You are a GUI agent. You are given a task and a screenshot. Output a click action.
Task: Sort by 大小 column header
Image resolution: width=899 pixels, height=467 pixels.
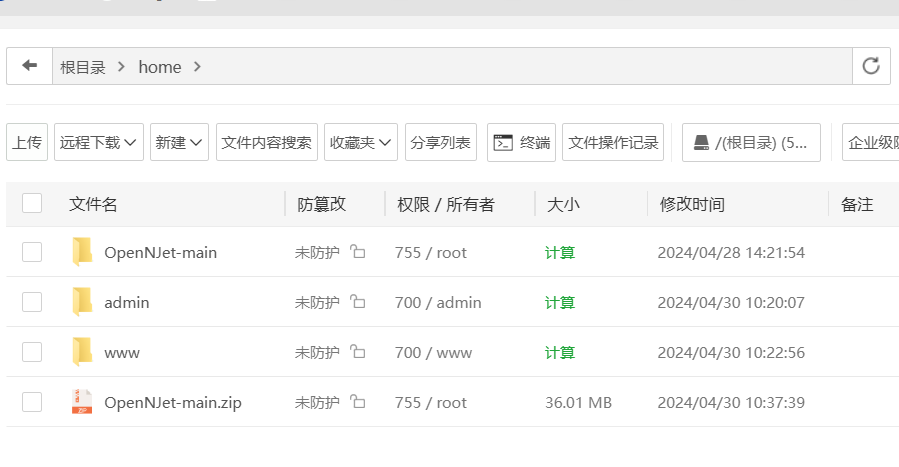point(563,204)
